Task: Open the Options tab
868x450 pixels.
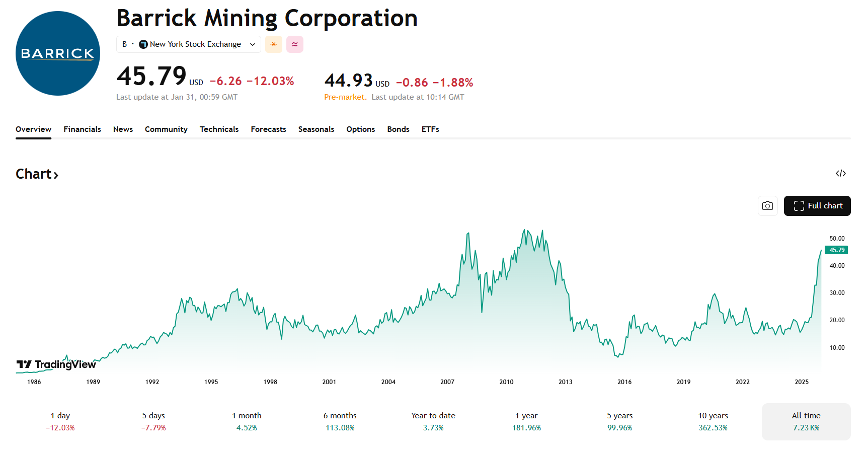Action: 360,129
